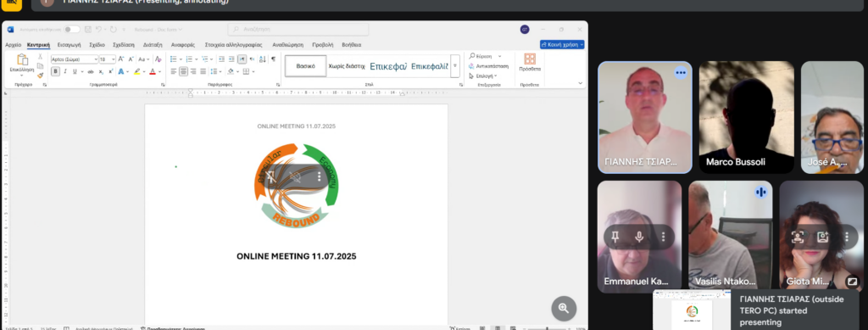Screen dimensions: 868x330
Task: Click the Κοινή χρήση share button
Action: pos(563,45)
